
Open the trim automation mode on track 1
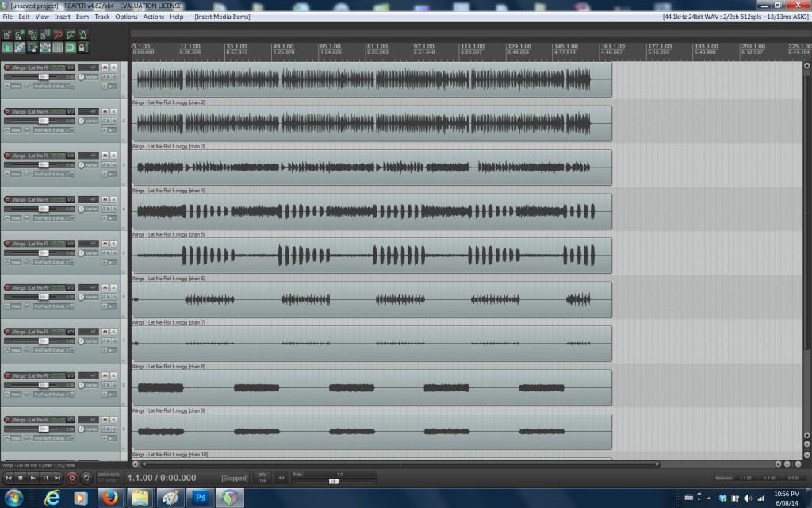tap(16, 86)
